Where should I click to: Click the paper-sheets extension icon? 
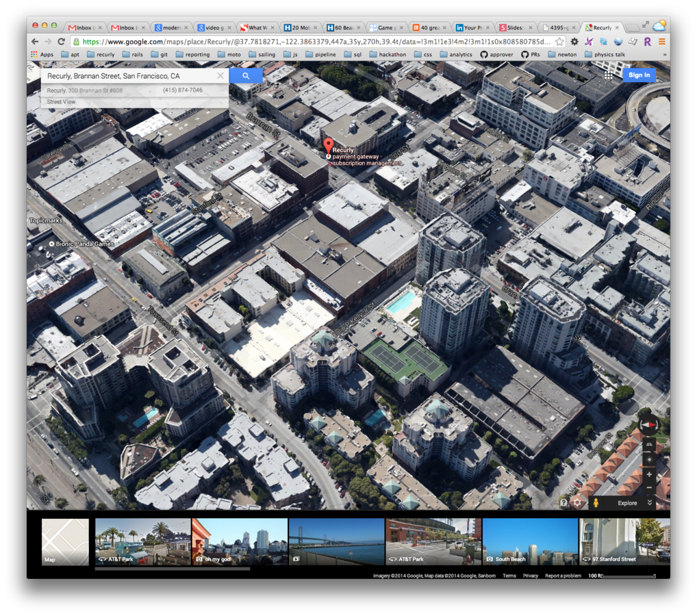click(x=633, y=41)
